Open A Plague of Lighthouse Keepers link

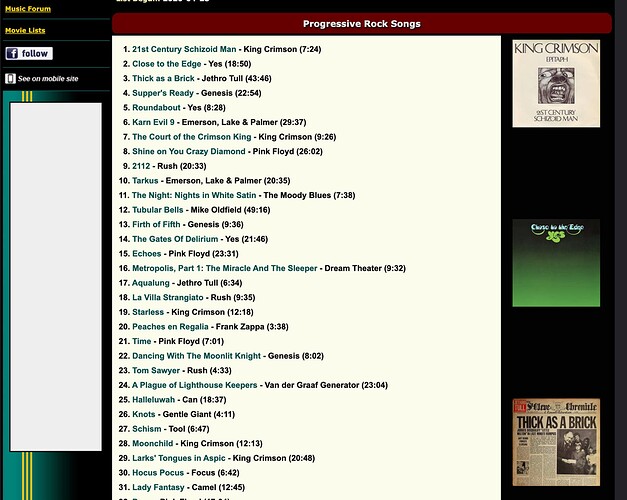[x=194, y=385]
